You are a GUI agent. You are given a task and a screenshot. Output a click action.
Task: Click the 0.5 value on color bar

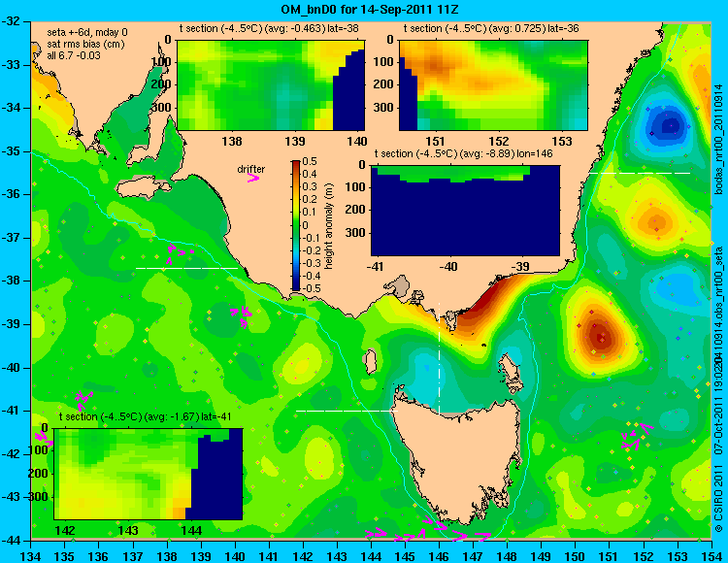[310, 161]
